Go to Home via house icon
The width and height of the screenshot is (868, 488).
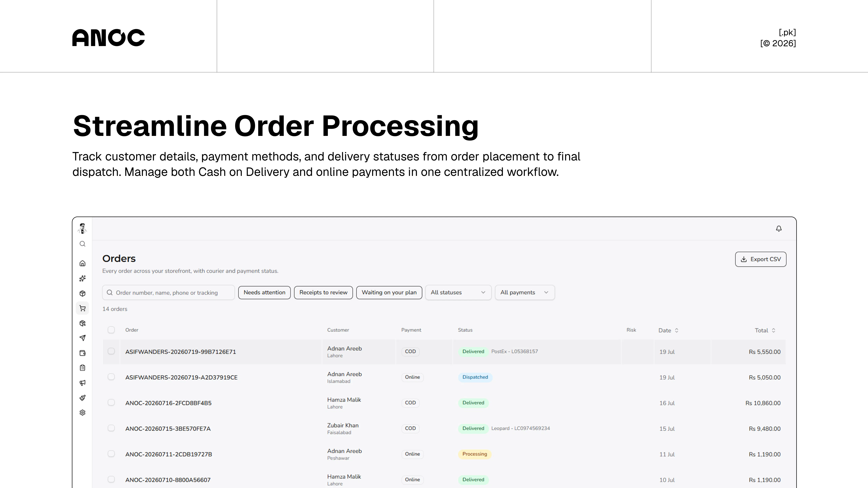(83, 263)
